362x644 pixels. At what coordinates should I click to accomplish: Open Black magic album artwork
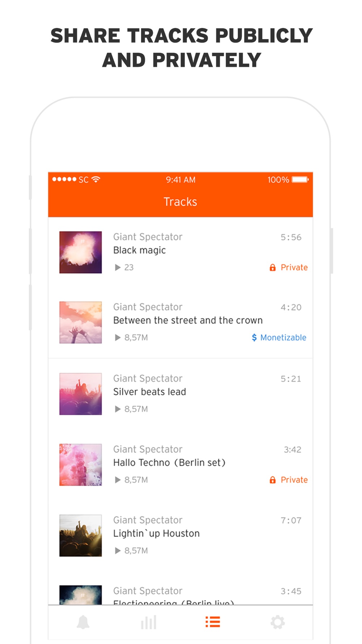click(80, 252)
